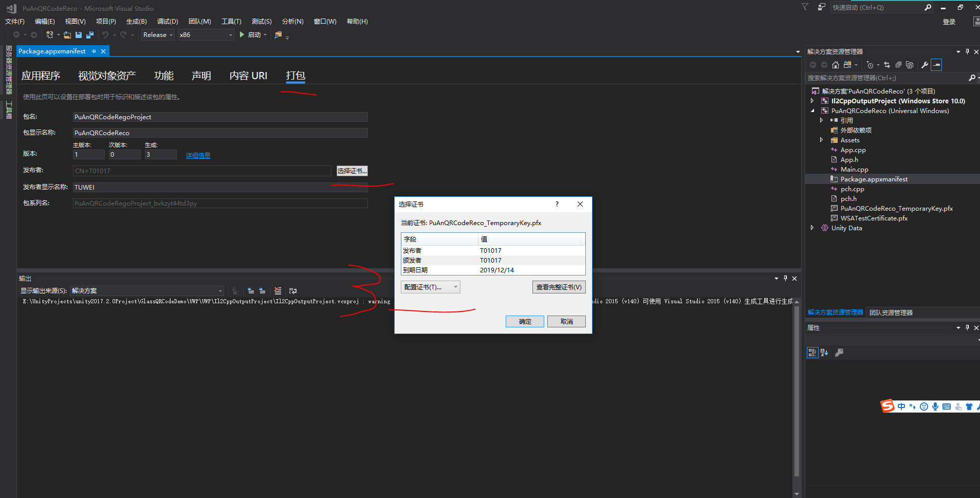Expand the Assets folder node

click(821, 140)
